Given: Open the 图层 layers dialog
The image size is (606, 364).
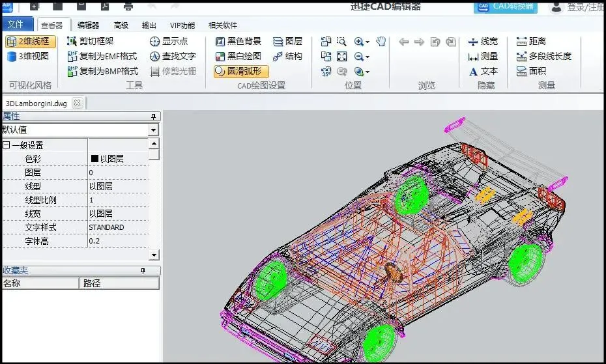Looking at the screenshot, I should point(287,41).
